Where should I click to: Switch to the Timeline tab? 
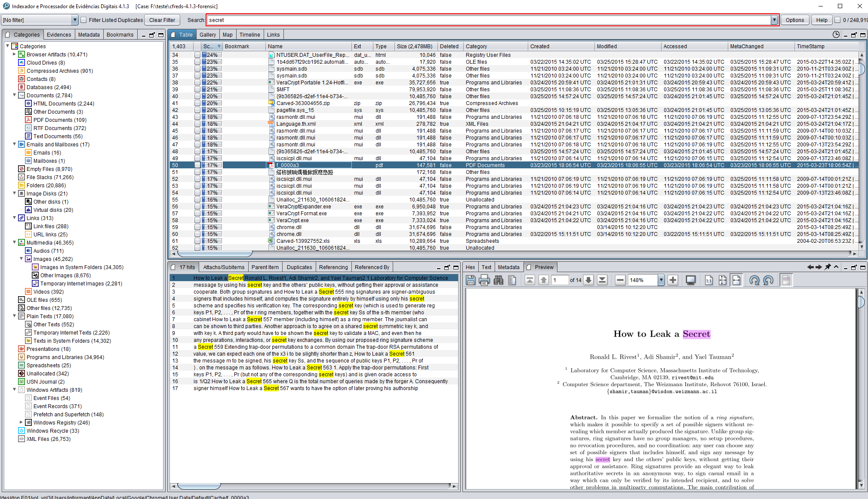click(250, 34)
